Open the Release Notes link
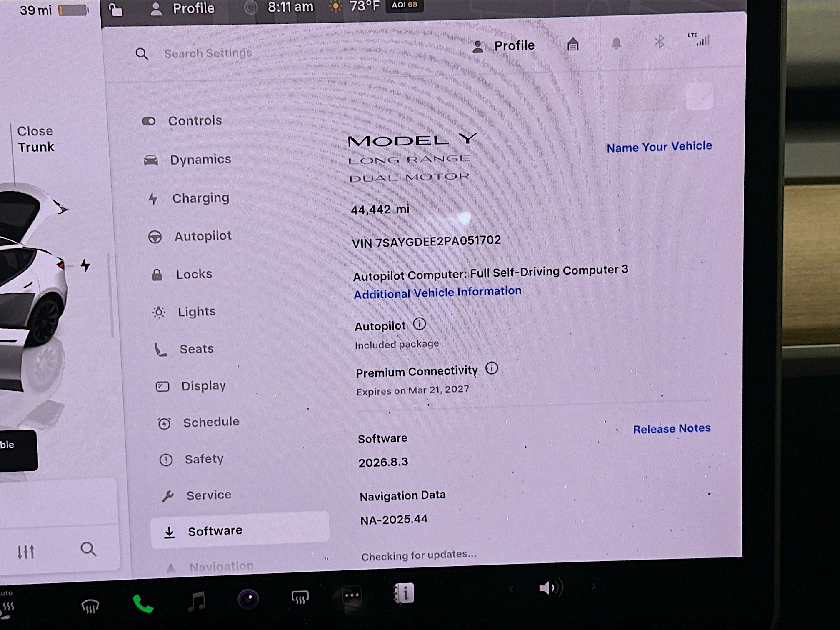The image size is (840, 630). [x=672, y=428]
